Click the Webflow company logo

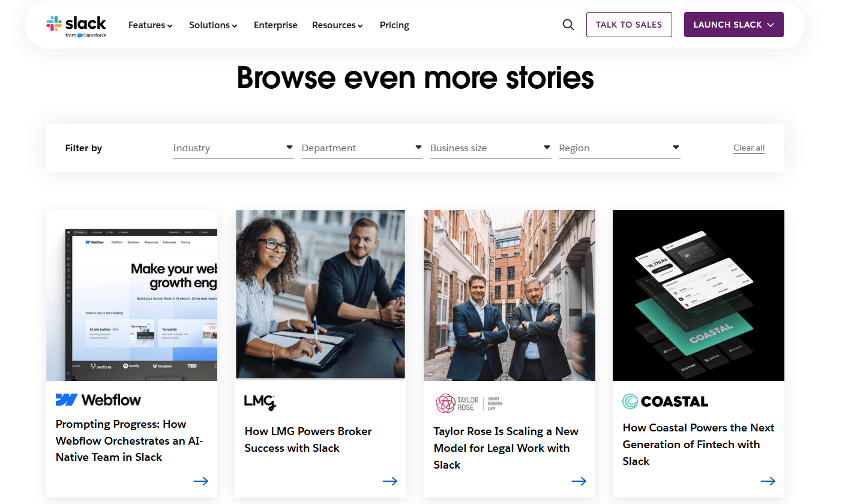(98, 400)
